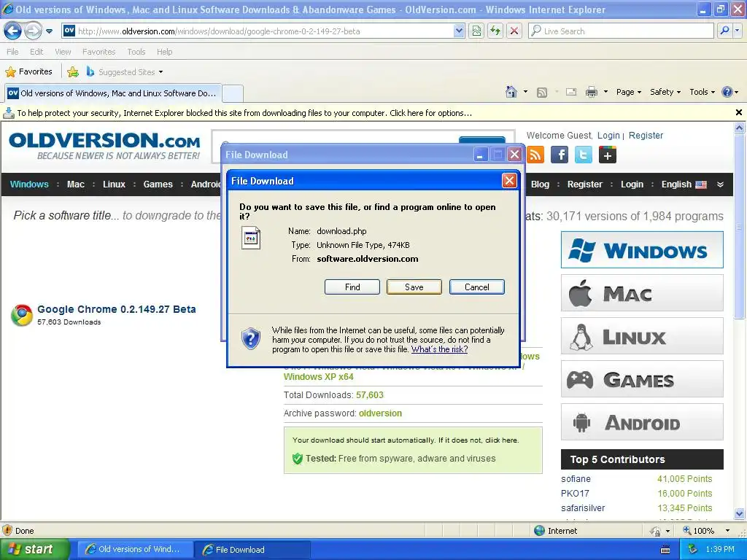Click the Read Mail toolbar icon
The height and width of the screenshot is (560, 747).
570,92
